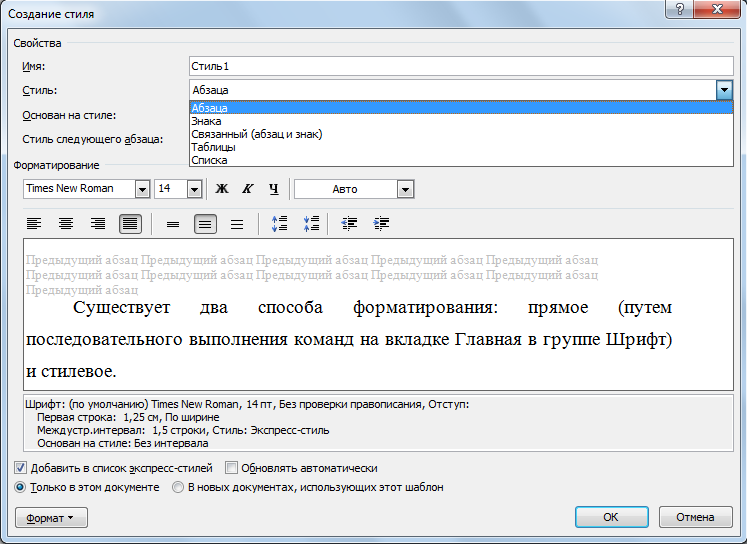Click the Имя field containing Стиль1

click(461, 66)
